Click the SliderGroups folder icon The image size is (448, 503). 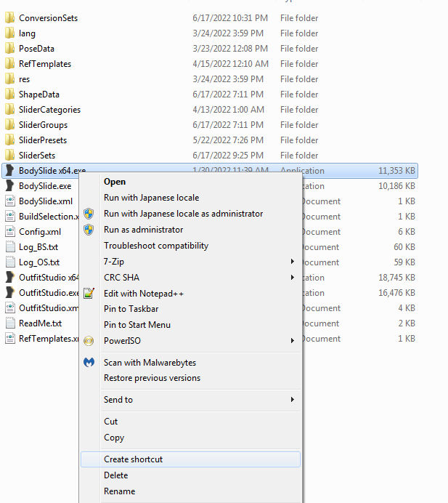10,124
